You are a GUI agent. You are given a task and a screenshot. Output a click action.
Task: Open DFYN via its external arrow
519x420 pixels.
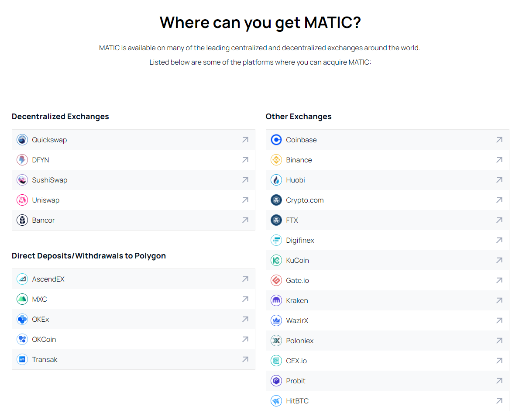click(x=245, y=160)
